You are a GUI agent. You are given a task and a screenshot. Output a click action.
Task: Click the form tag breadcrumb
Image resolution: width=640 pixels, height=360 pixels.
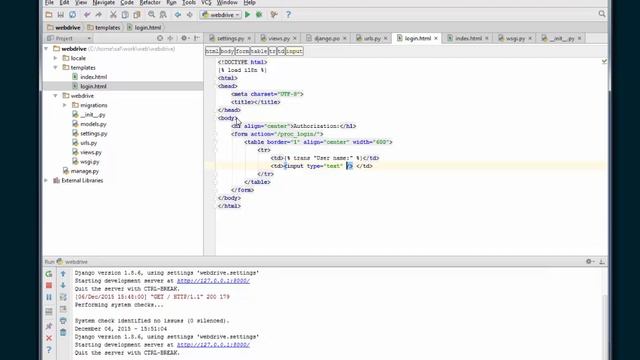pos(242,51)
